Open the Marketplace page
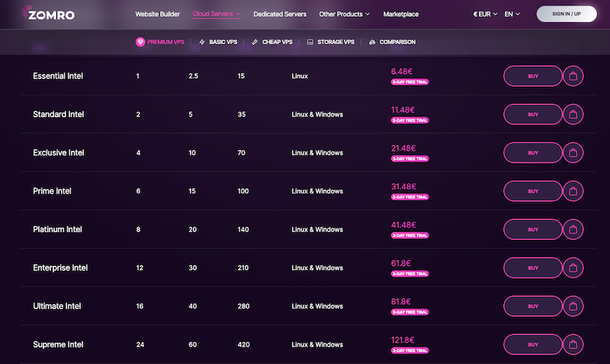This screenshot has width=610, height=364. pos(401,14)
